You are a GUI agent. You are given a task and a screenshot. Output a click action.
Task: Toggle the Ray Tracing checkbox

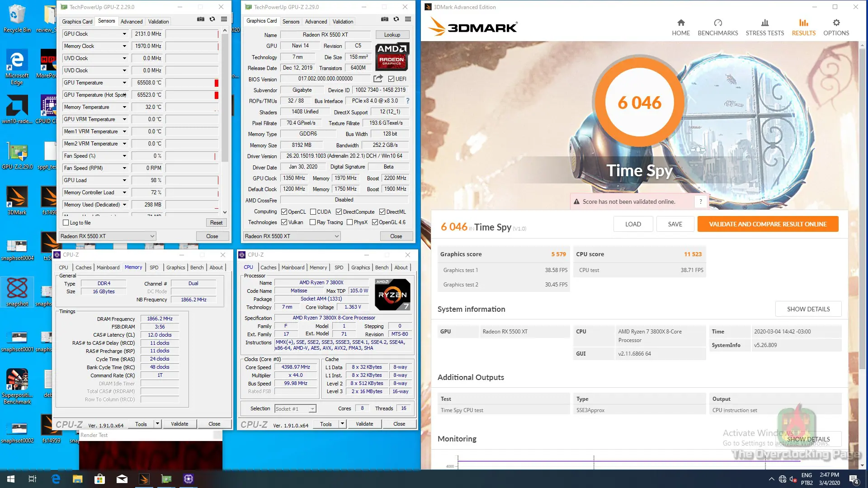pyautogui.click(x=312, y=222)
